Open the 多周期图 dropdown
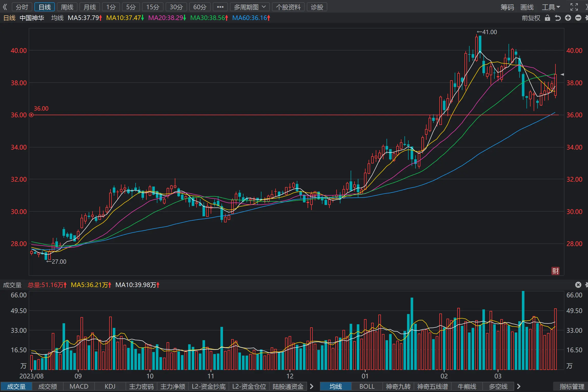Screen dimensions: 588x392 tap(250, 7)
